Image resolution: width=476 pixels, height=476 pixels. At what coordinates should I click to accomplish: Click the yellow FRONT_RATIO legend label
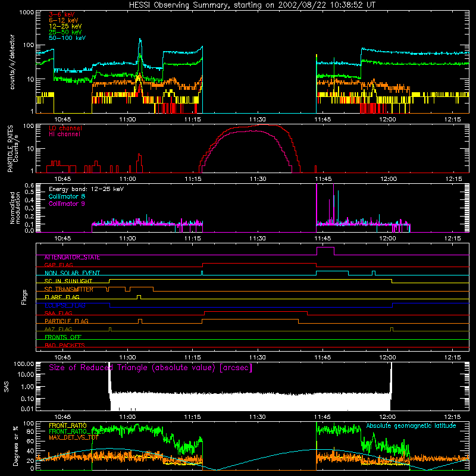pyautogui.click(x=68, y=425)
